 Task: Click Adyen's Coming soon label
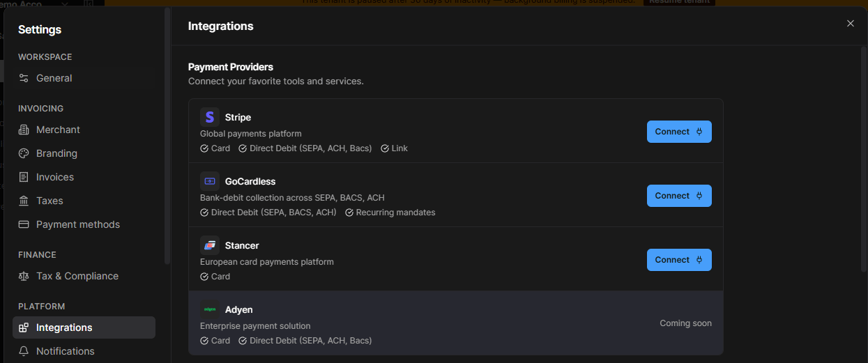(686, 323)
